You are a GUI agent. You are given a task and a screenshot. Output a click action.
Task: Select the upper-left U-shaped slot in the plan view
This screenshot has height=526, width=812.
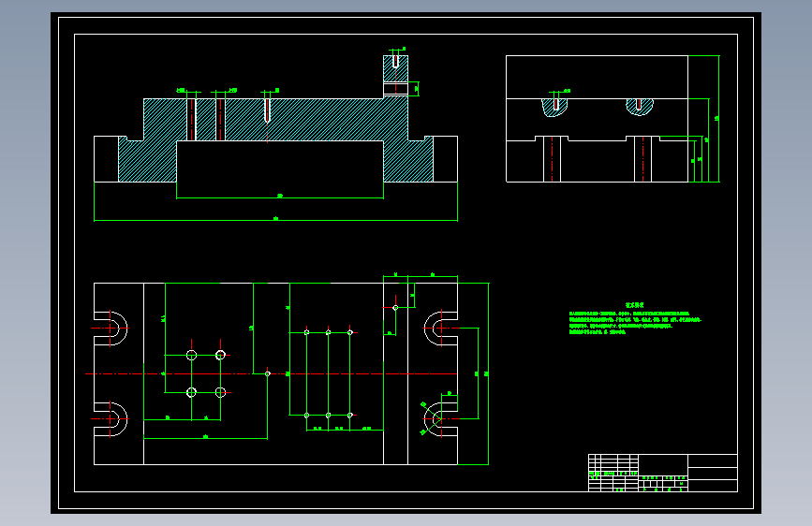(111, 329)
